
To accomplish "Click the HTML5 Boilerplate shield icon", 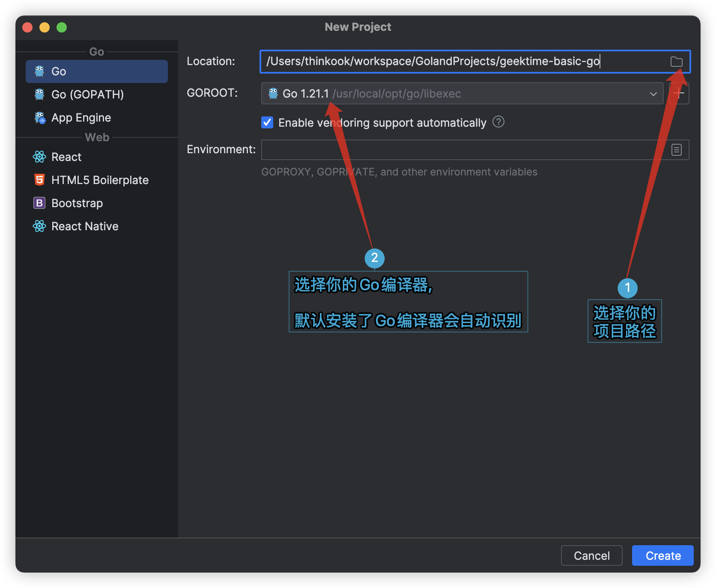I will 39,180.
